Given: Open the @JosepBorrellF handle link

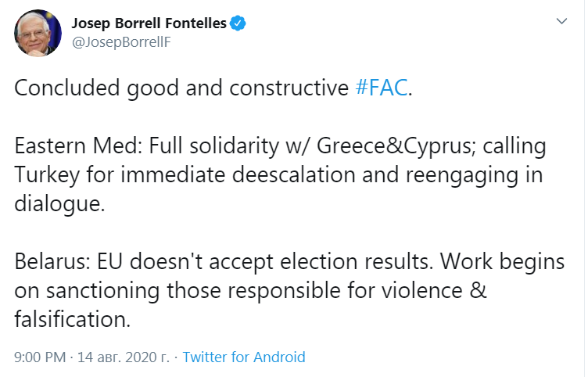Looking at the screenshot, I should tap(121, 42).
